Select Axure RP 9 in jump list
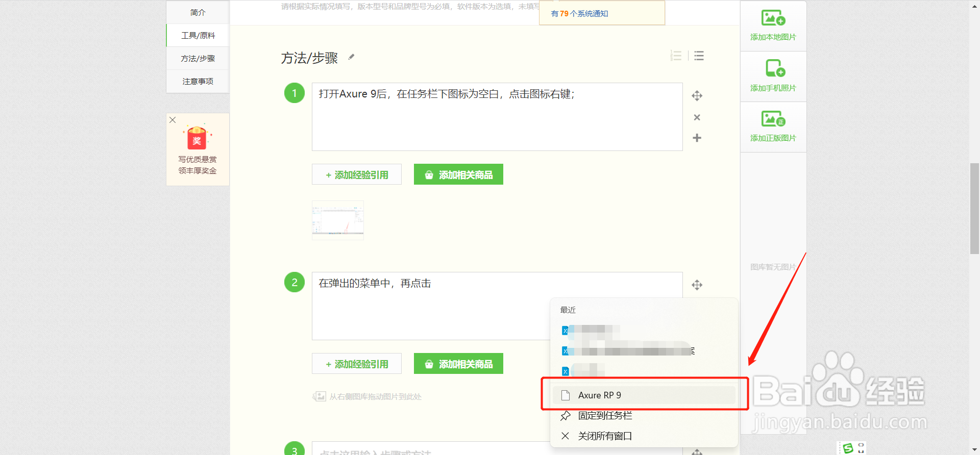The image size is (980, 455). click(644, 395)
